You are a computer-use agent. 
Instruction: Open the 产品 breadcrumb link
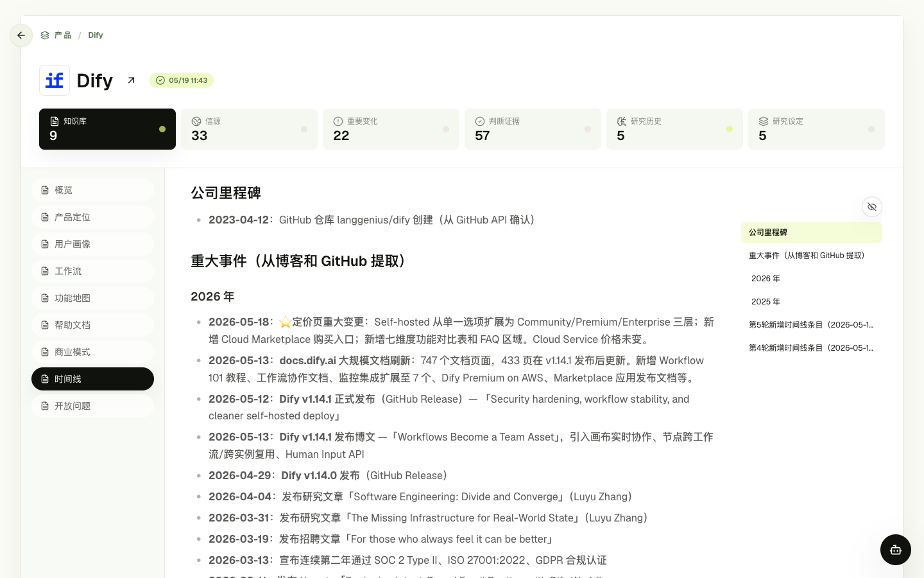56,35
